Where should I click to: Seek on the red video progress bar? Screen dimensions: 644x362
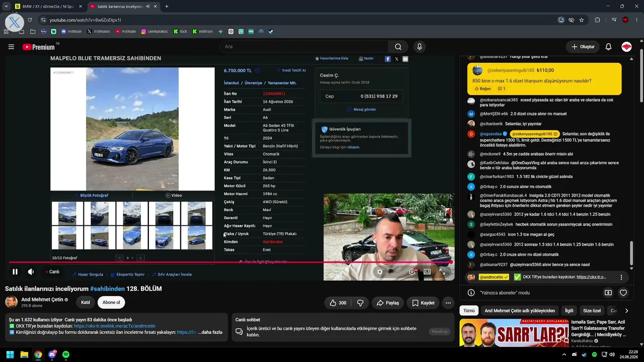[x=230, y=262]
